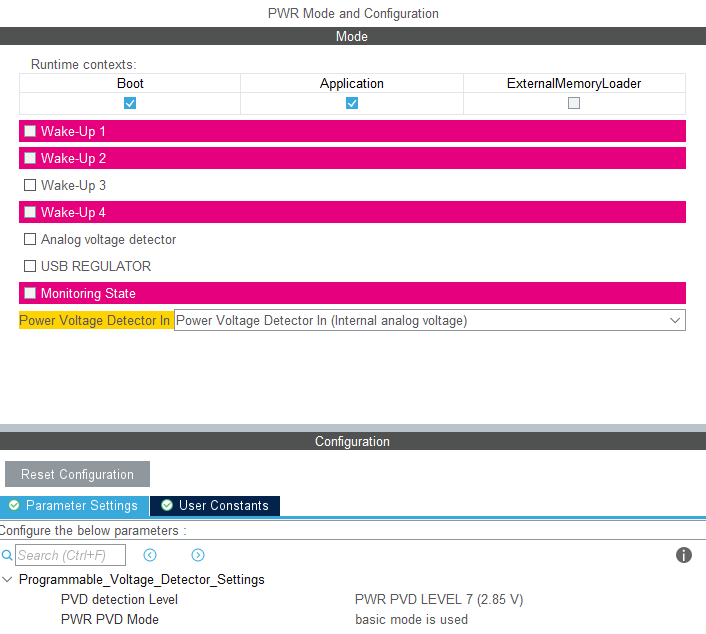Click the Configuration section header
This screenshot has width=706, height=634.
pyautogui.click(x=353, y=441)
